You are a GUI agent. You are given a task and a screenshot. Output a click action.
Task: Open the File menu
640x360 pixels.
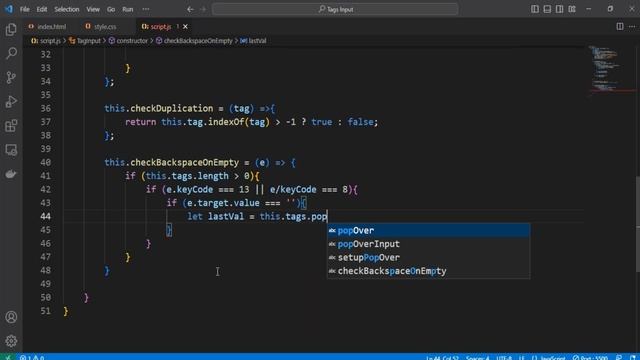[x=24, y=9]
